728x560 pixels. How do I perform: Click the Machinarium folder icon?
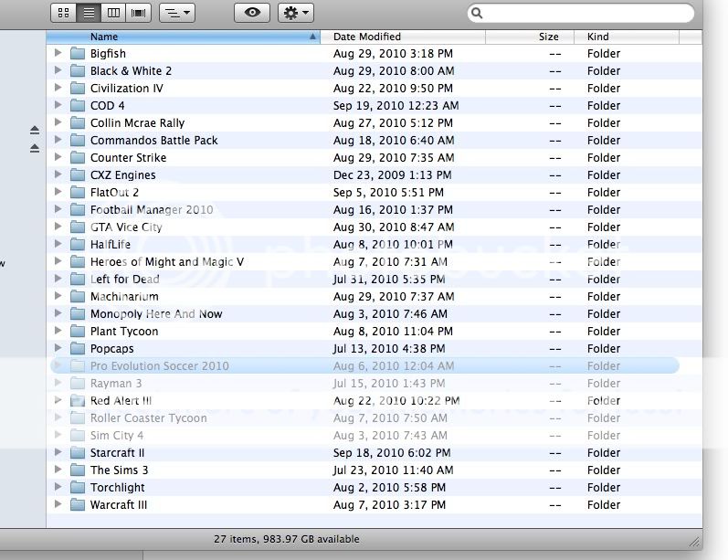pos(78,296)
